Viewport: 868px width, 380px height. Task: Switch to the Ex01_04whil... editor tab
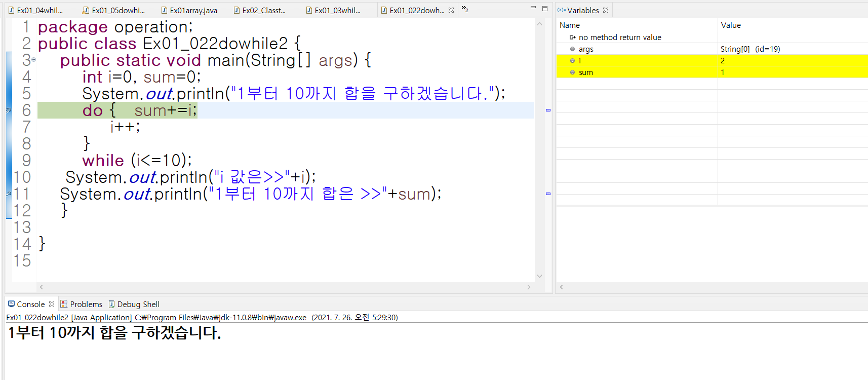[x=35, y=10]
